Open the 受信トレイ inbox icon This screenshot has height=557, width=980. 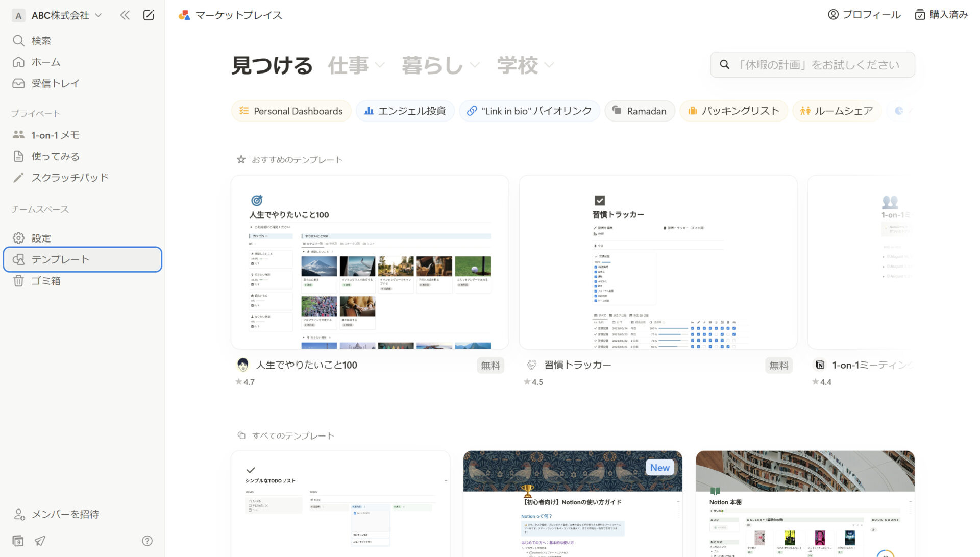(18, 83)
